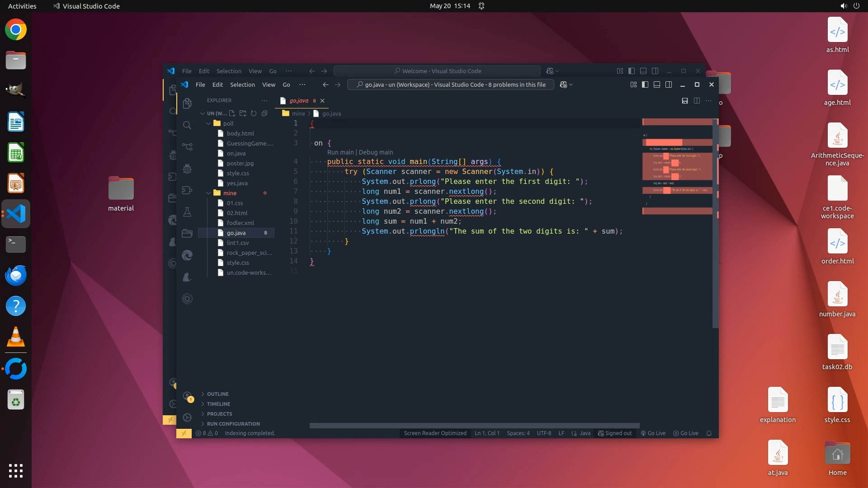Screen dimensions: 868x488
Task: Toggle the bottom panel layout button
Action: point(657,84)
